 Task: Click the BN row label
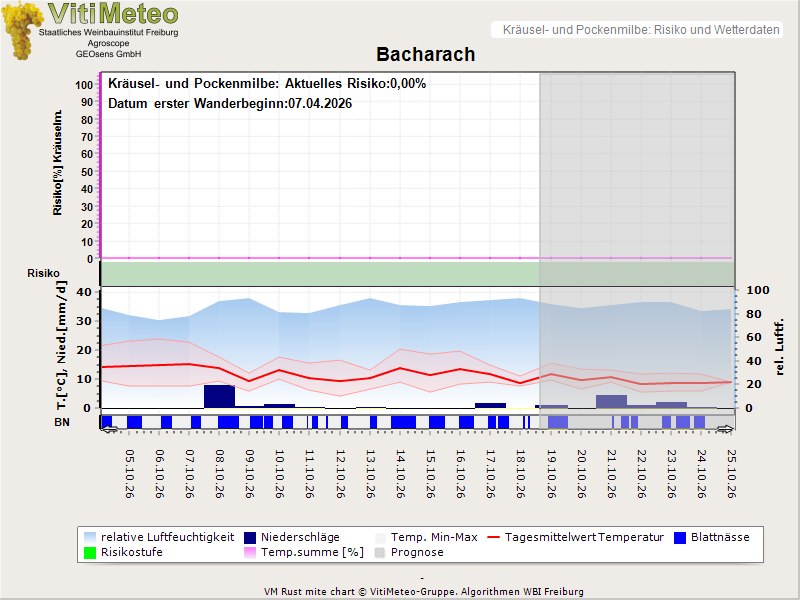tap(62, 422)
